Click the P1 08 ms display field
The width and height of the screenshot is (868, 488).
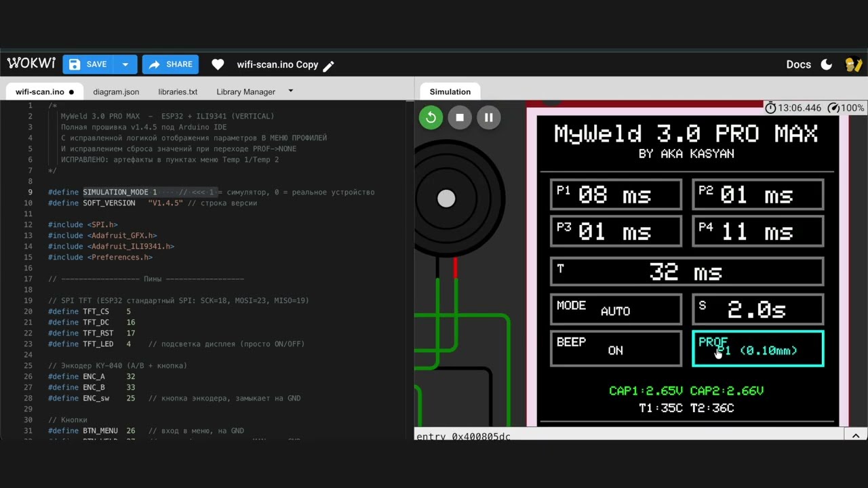click(616, 195)
